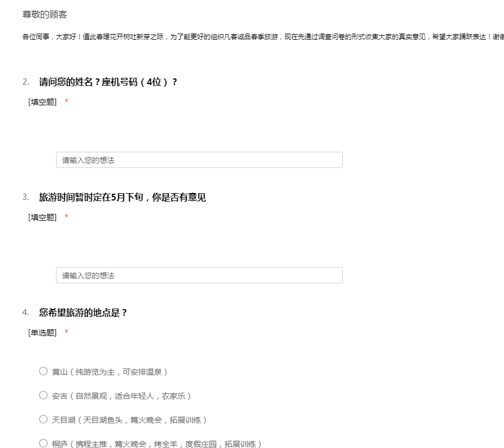Click the 黄山（纯游览为主，可安排温泉）option text
Image resolution: width=504 pixels, height=448 pixels.
click(x=110, y=372)
